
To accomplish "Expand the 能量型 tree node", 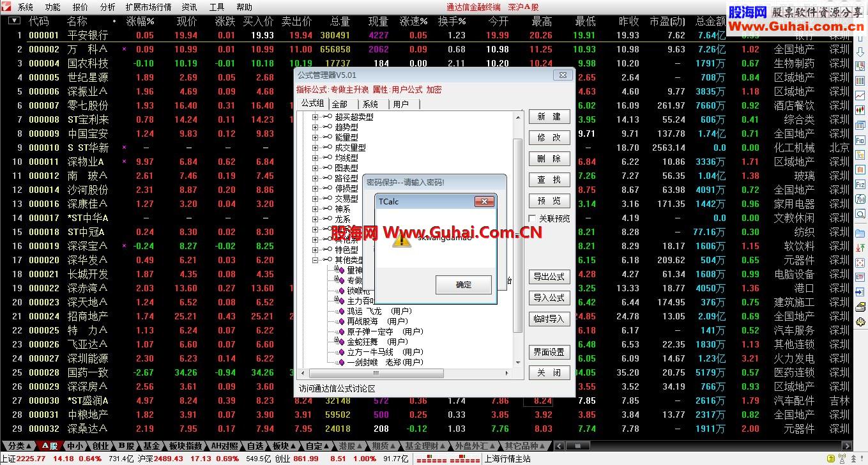I will (315, 137).
